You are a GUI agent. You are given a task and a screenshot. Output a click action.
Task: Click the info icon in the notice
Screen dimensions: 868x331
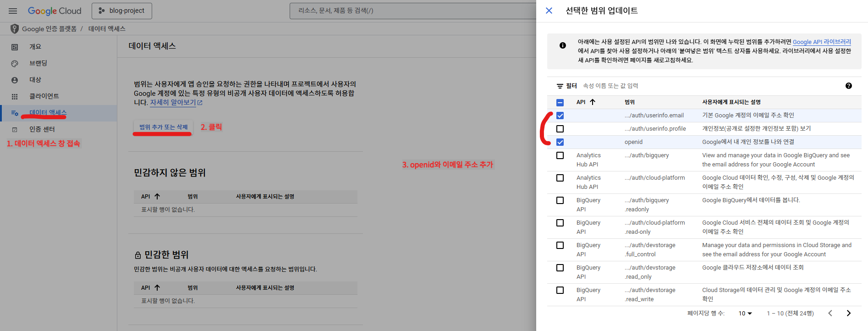pyautogui.click(x=563, y=45)
